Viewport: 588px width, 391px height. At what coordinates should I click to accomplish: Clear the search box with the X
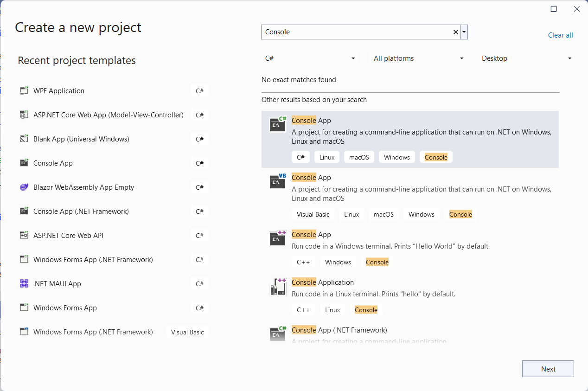[x=455, y=32]
